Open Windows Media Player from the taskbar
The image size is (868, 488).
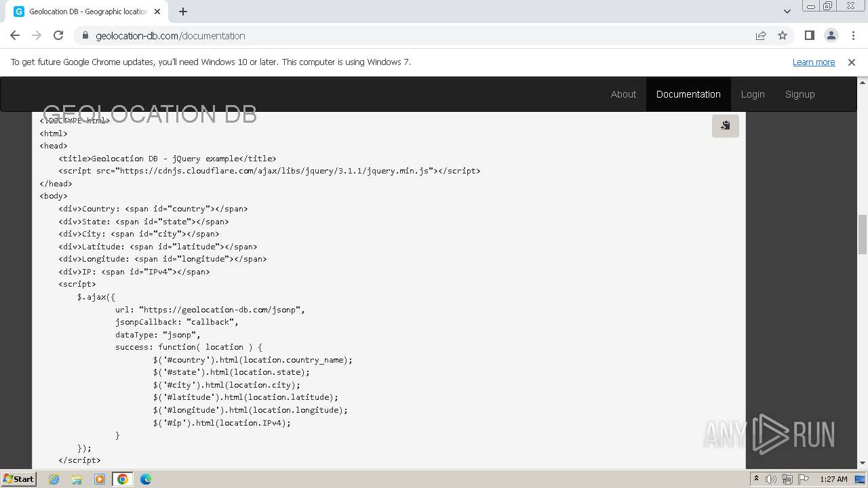100,479
